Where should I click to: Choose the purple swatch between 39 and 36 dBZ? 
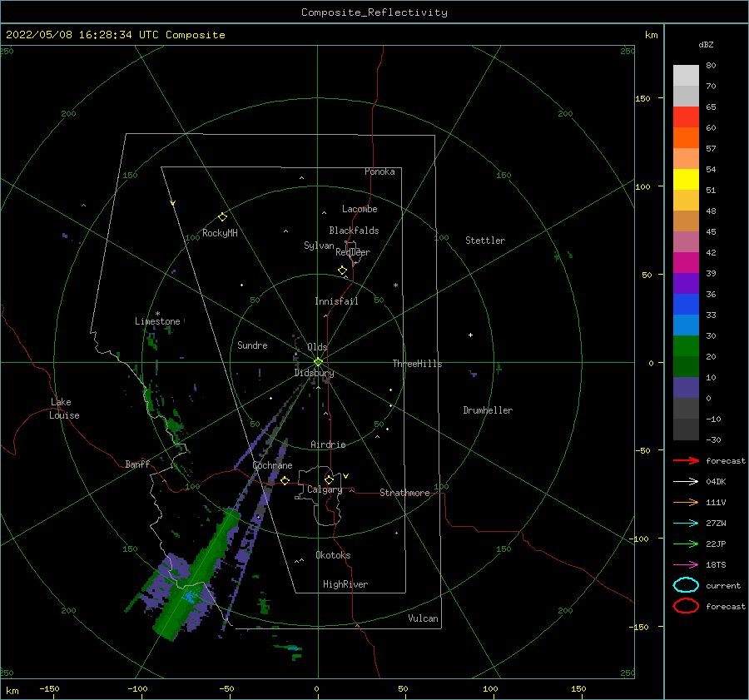[x=686, y=284]
